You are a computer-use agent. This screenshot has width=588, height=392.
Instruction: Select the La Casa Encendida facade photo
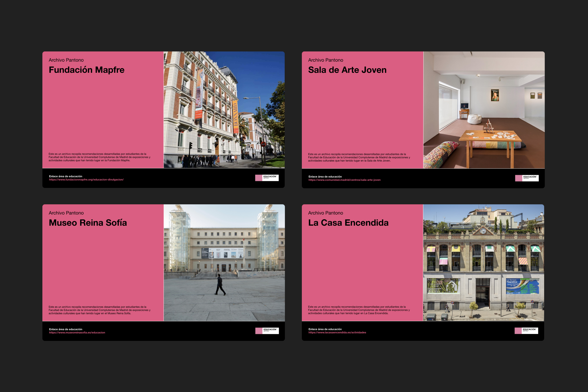483,262
